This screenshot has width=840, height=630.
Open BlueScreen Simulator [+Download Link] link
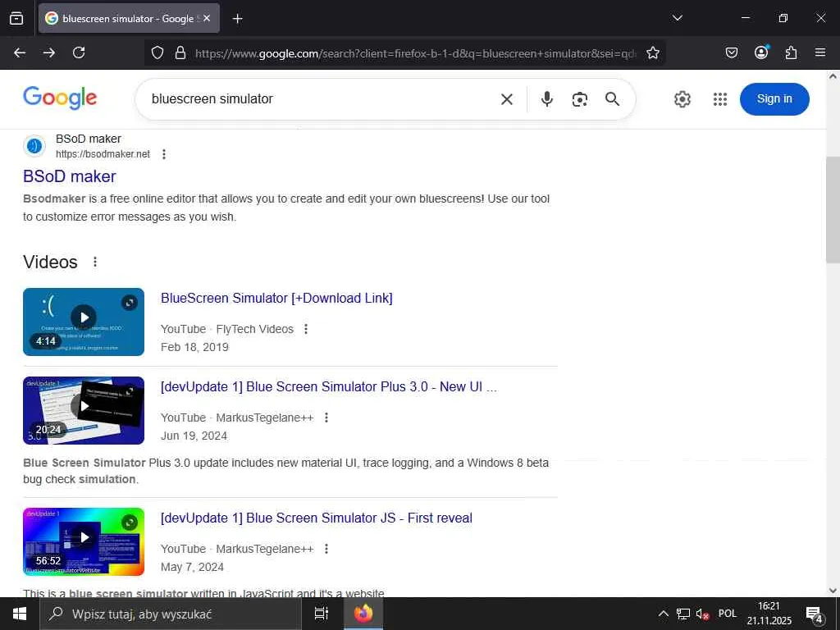pyautogui.click(x=276, y=298)
